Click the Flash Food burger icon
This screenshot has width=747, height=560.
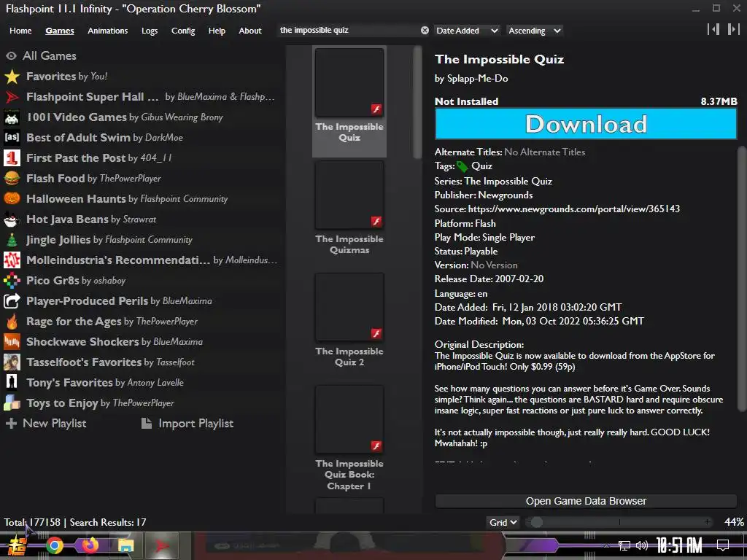[x=12, y=179]
